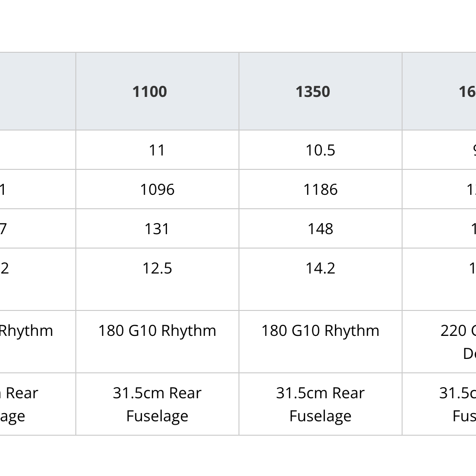Screen dimensions: 476x476
Task: Select the cell with value 148
Action: pos(320,229)
